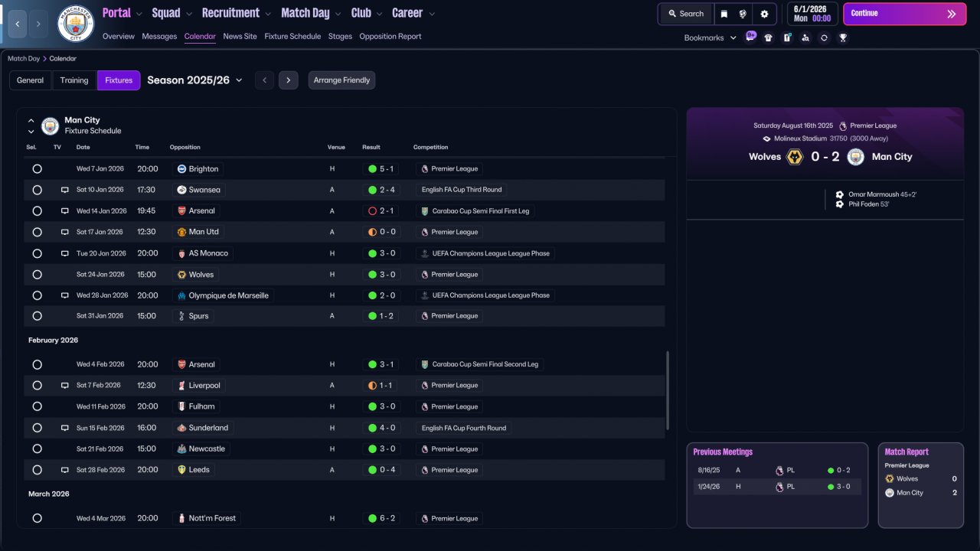Open the globe world icon
Screen dimensions: 980x551
(x=743, y=14)
